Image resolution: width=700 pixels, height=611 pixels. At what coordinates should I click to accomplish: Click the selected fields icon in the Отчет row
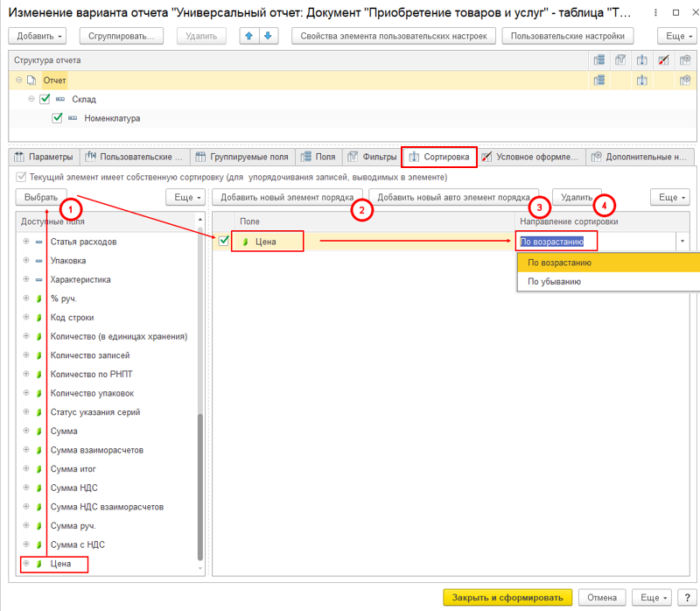tap(599, 81)
